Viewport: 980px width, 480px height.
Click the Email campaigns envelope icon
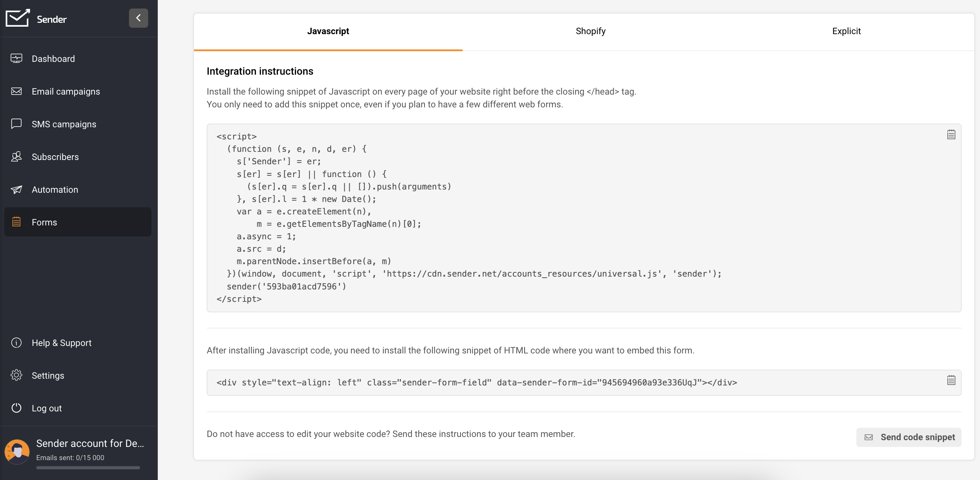(x=16, y=91)
